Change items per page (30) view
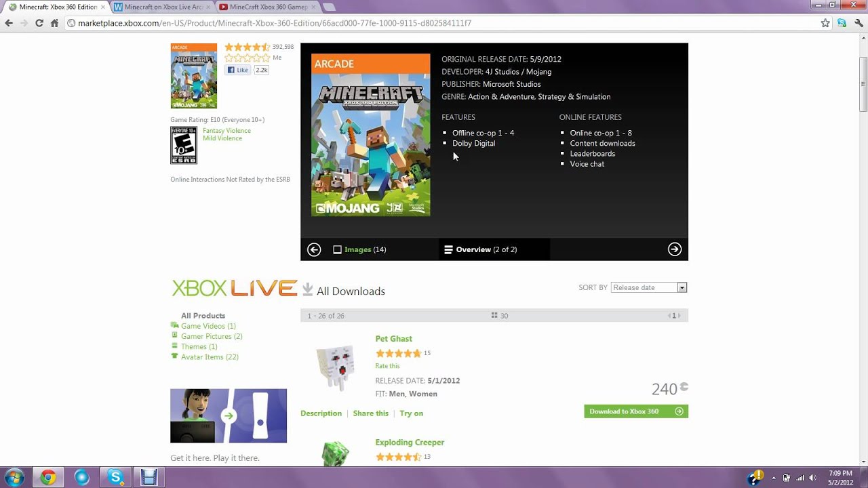 (x=500, y=316)
